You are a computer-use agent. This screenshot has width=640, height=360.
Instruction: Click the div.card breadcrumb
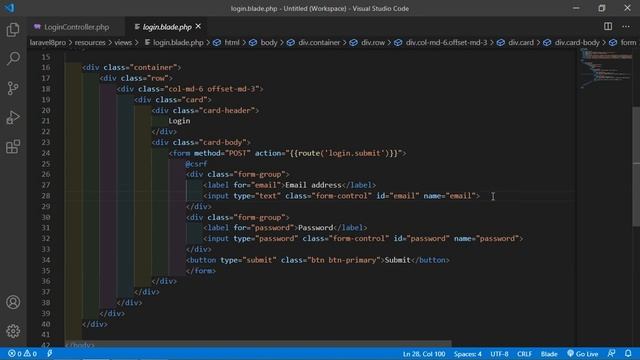[516, 42]
